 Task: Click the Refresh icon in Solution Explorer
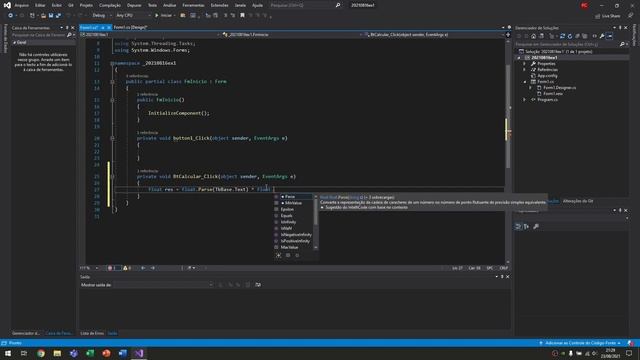tap(570, 36)
